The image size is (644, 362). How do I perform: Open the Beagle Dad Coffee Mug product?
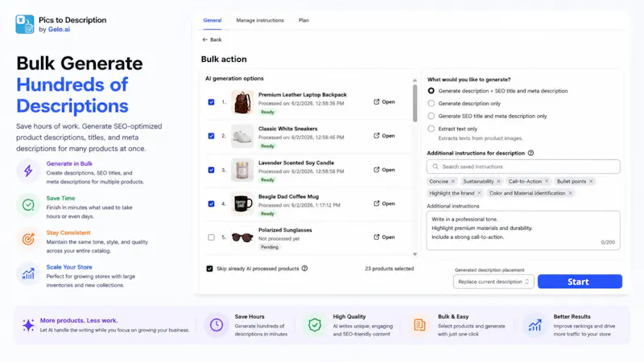tap(385, 204)
